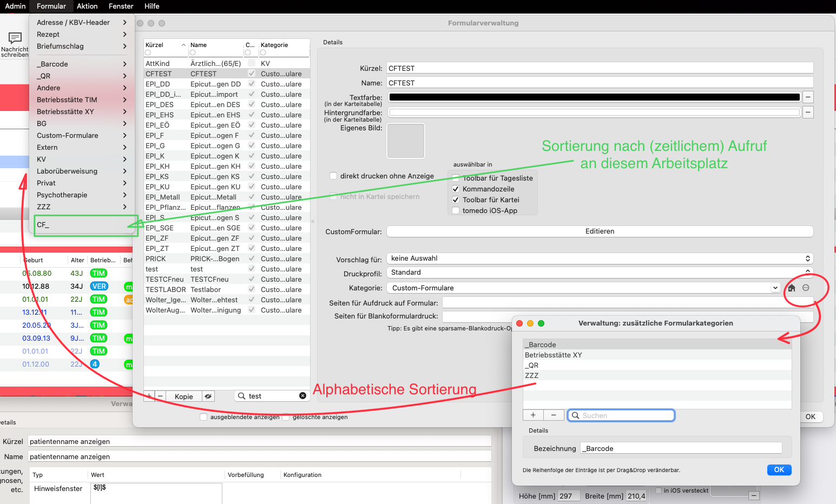
Task: Click the Kürzel field containing CFTEST
Action: click(x=600, y=68)
